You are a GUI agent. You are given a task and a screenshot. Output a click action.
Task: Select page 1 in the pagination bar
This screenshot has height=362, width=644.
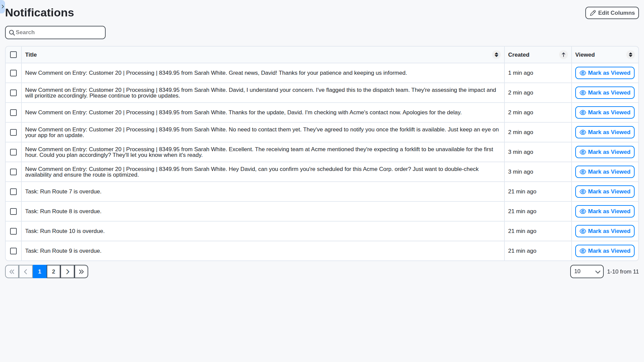click(x=40, y=271)
